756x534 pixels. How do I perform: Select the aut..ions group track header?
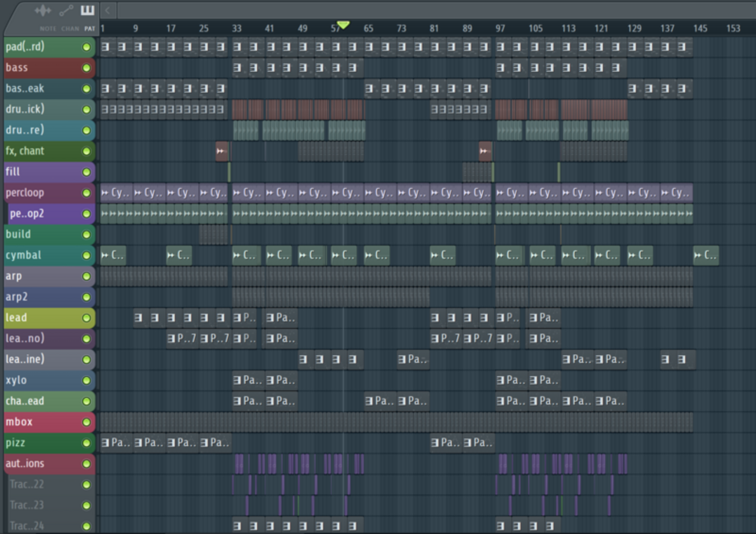tap(41, 464)
